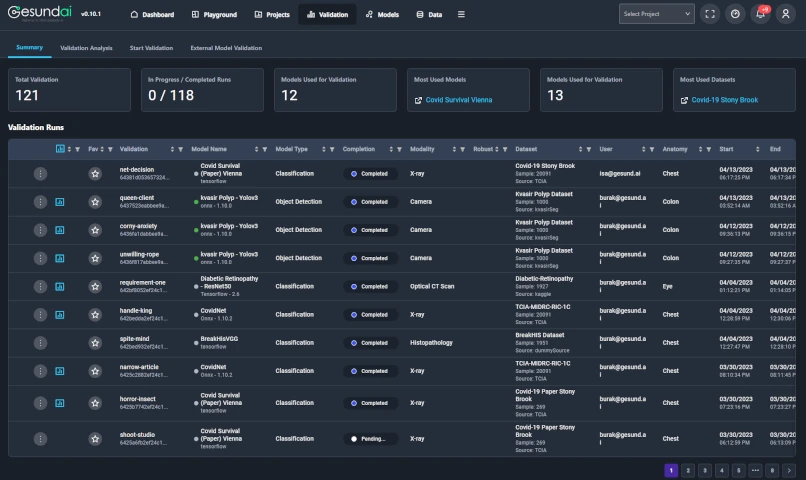Filter the Completion column
806x480 pixels.
pyautogui.click(x=399, y=150)
